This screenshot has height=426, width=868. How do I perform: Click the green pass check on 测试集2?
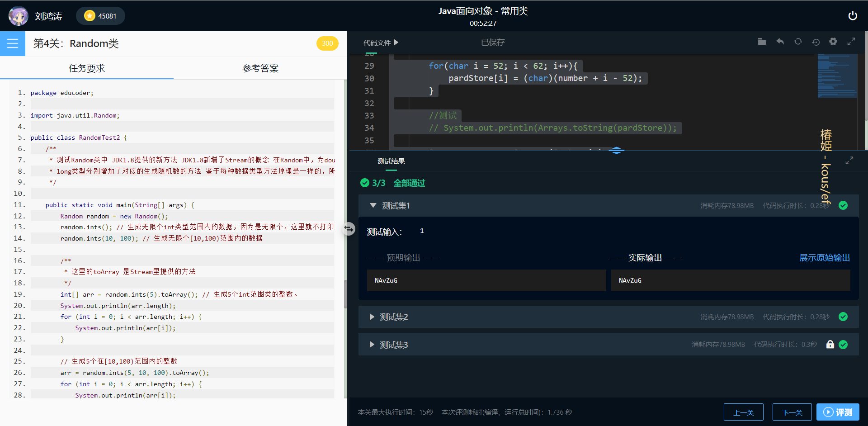coord(843,317)
